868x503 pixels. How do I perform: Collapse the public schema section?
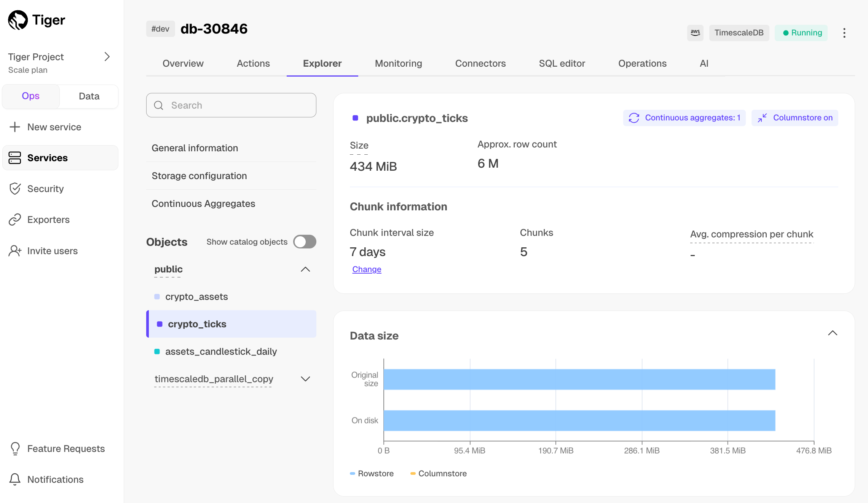click(x=305, y=269)
